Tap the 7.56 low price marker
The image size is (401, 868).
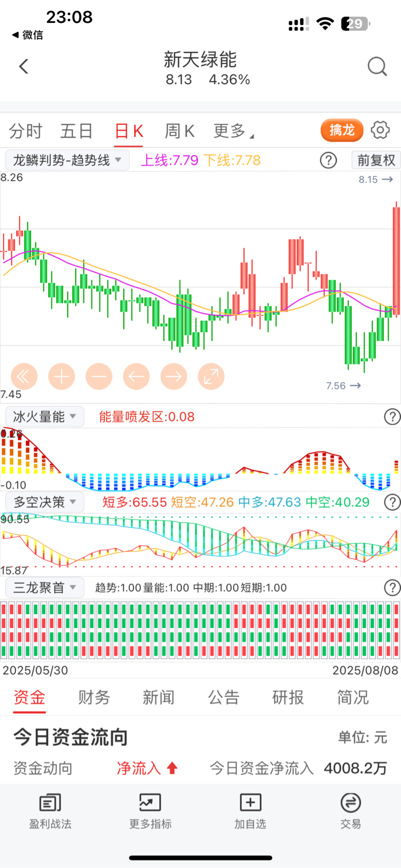343,385
